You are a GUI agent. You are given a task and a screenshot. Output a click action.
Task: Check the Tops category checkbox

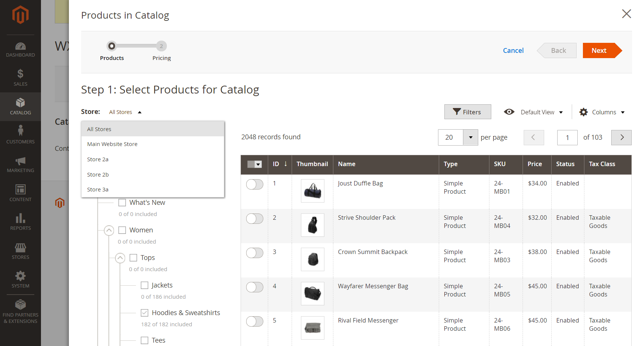133,258
